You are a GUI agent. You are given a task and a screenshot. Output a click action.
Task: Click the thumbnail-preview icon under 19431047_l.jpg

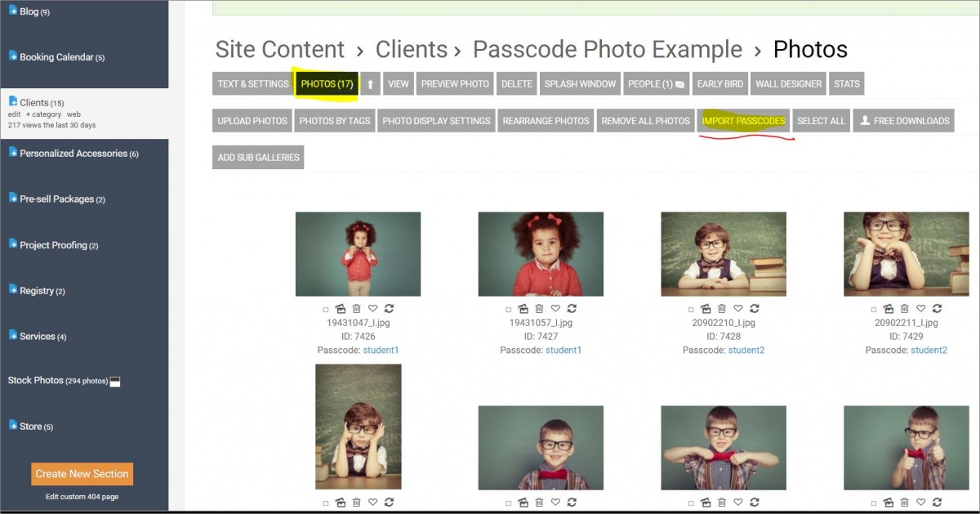tap(341, 308)
